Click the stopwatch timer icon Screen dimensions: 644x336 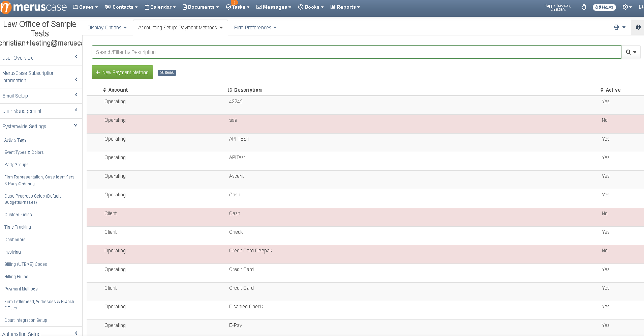pos(584,7)
